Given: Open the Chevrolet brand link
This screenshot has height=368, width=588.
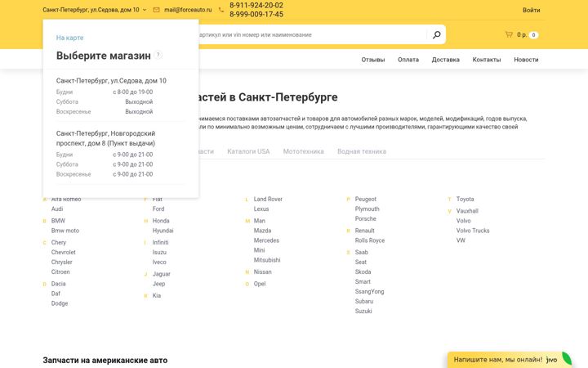Looking at the screenshot, I should (x=64, y=253).
